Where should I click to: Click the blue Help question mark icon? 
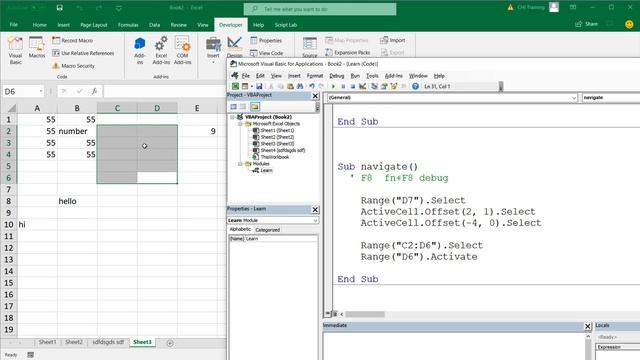(415, 86)
